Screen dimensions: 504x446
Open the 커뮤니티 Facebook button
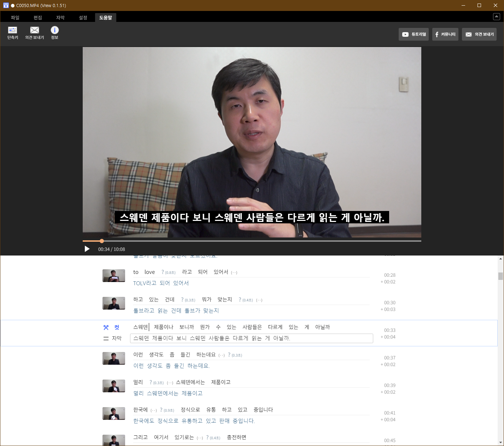(x=445, y=34)
